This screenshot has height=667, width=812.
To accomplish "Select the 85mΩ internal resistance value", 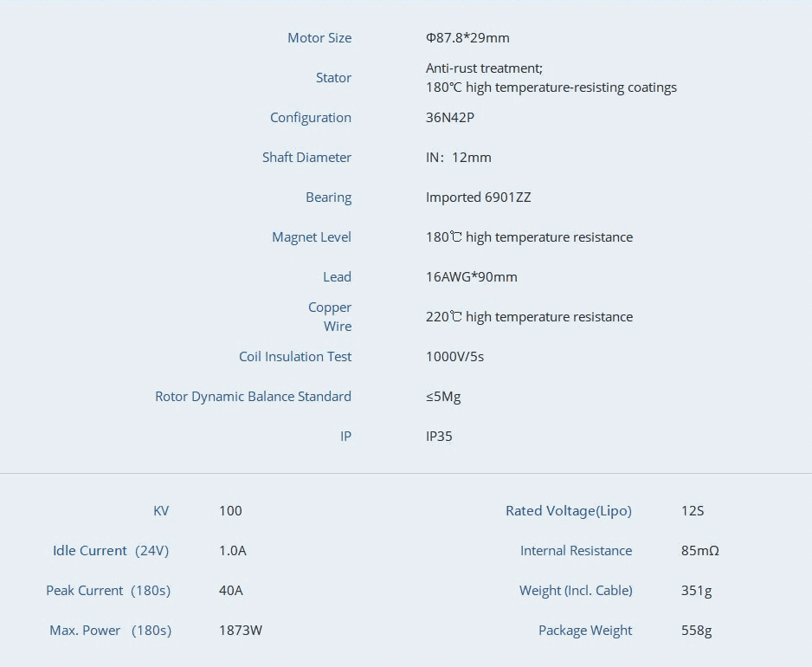I will point(700,551).
